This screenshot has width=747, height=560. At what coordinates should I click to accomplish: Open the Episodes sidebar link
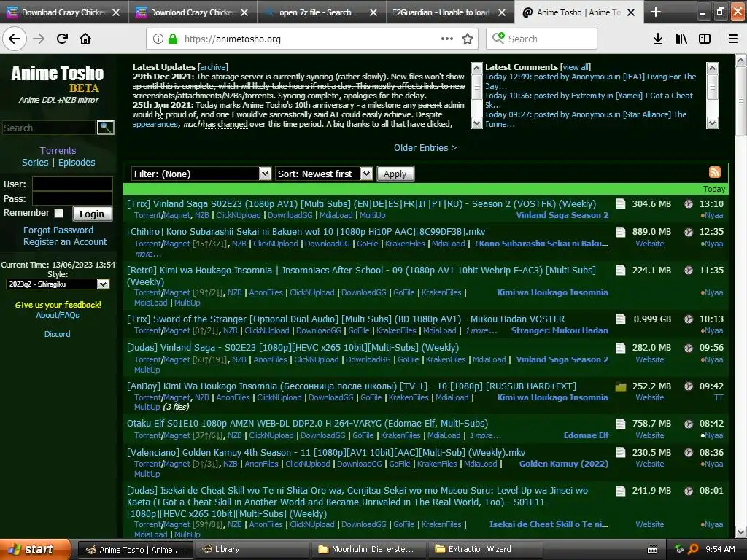coord(77,163)
